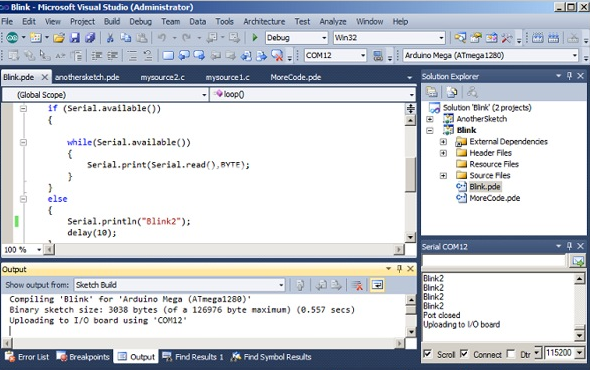This screenshot has height=370, width=590.
Task: Enable the Dtr checkbox
Action: point(511,354)
